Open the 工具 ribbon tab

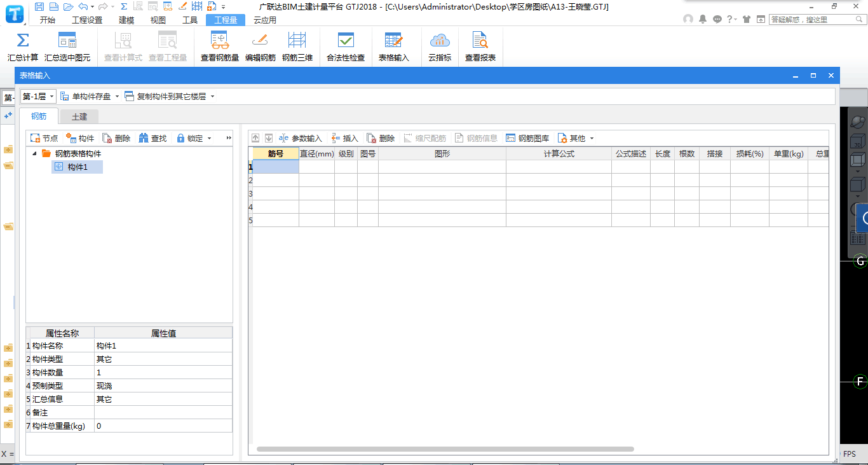190,20
